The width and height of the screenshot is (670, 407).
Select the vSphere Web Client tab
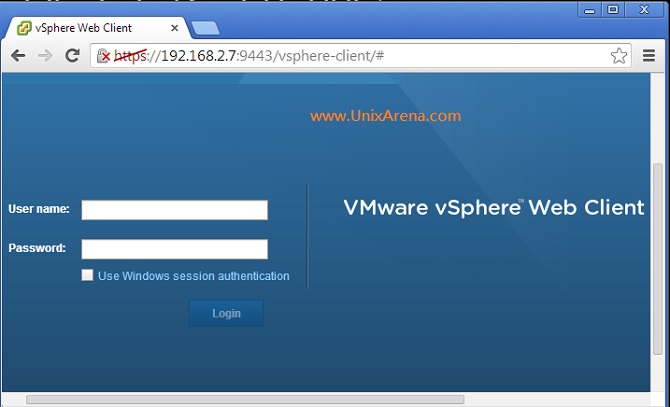pyautogui.click(x=96, y=28)
